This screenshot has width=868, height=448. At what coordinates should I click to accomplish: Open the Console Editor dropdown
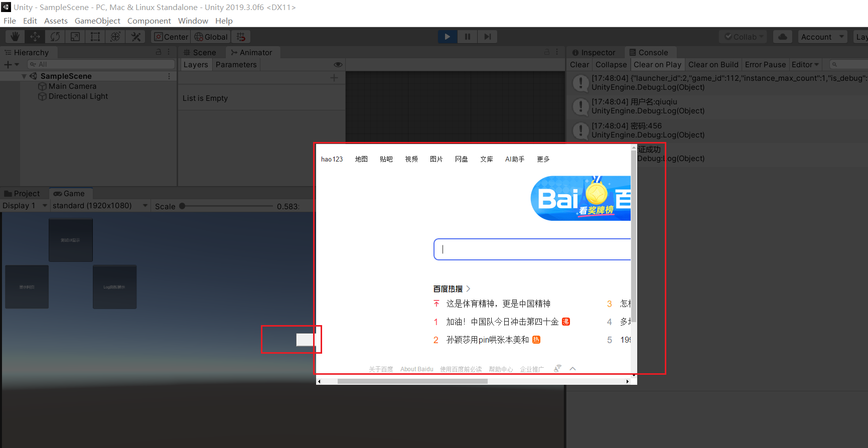(x=805, y=65)
